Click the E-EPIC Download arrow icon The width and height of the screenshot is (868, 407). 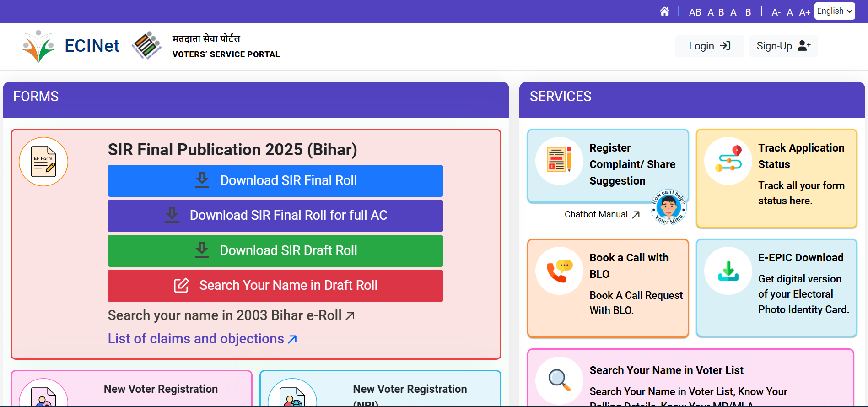pyautogui.click(x=728, y=271)
